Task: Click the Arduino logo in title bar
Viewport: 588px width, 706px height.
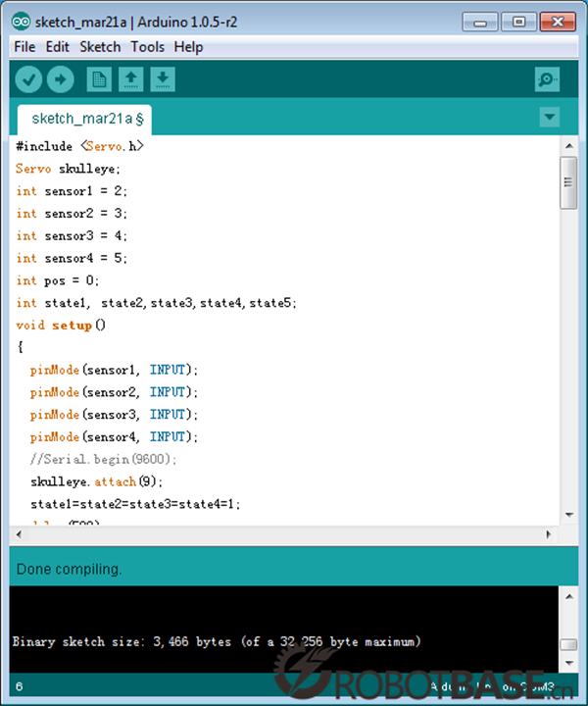Action: (x=20, y=21)
